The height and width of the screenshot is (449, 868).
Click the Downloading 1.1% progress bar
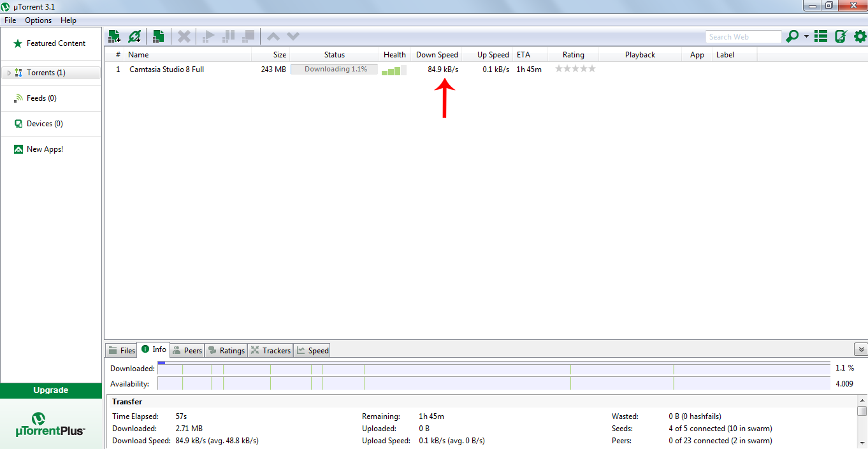(335, 69)
